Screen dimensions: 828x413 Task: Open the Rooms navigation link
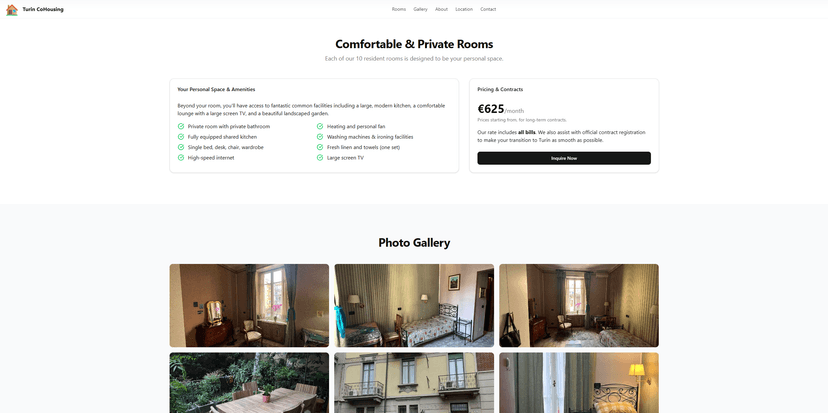click(x=399, y=9)
